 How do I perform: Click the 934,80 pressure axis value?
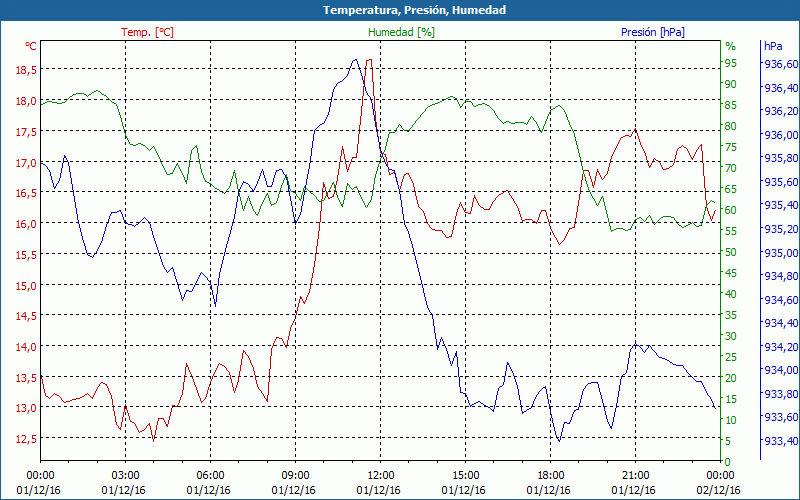pyautogui.click(x=781, y=277)
